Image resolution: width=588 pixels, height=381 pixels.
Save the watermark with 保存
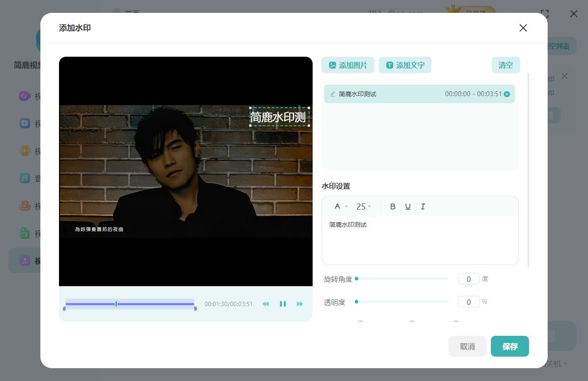[x=510, y=346]
